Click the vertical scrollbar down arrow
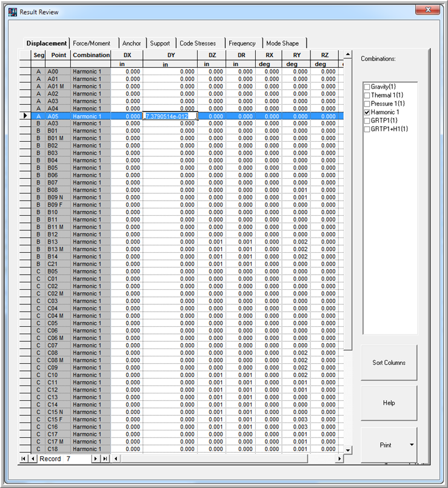 tap(348, 450)
